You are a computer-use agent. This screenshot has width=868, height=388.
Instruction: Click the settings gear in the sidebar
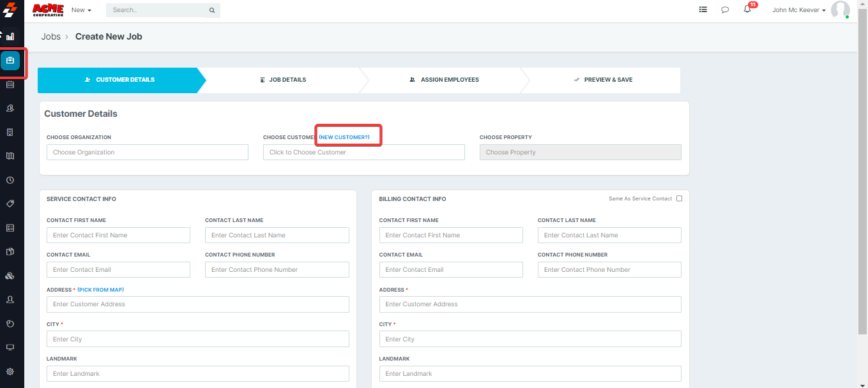[10, 371]
